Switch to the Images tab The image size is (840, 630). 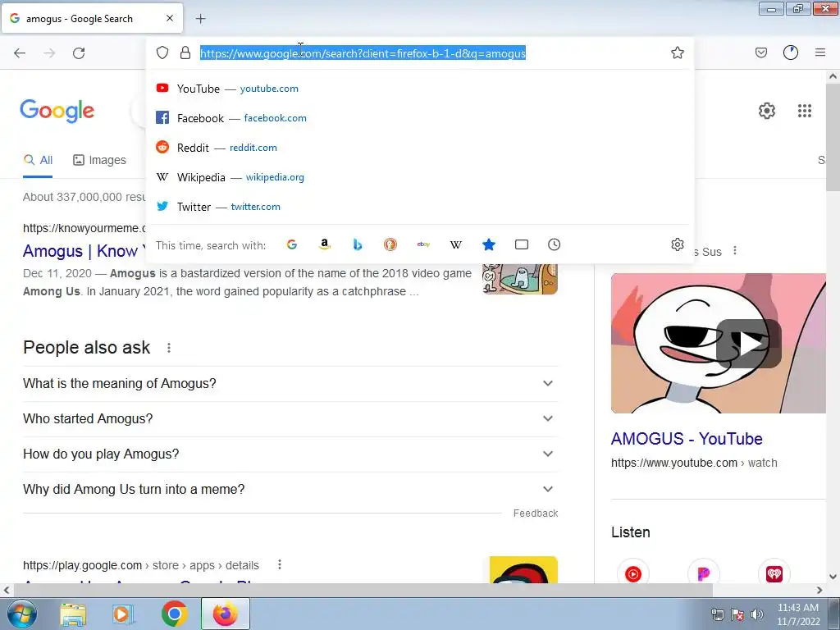coord(99,160)
